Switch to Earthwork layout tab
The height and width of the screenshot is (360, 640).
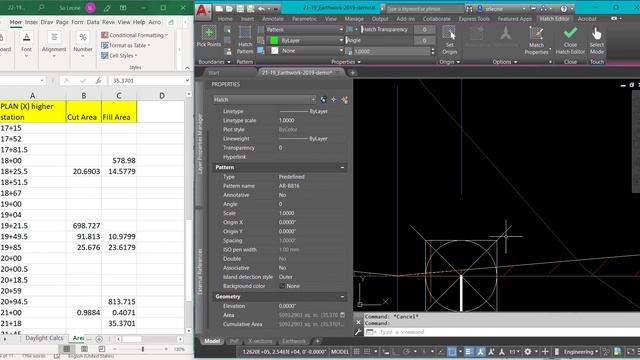[x=294, y=341]
